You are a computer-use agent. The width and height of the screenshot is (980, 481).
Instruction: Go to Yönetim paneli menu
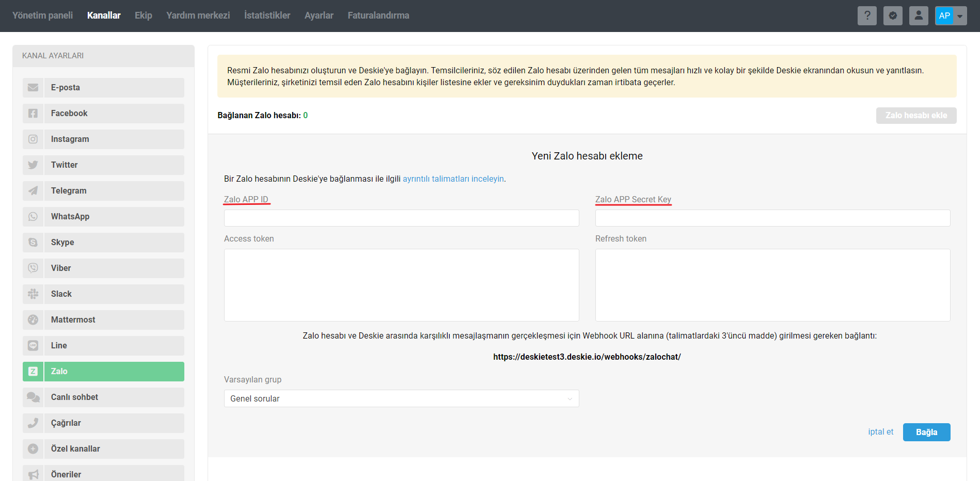43,15
